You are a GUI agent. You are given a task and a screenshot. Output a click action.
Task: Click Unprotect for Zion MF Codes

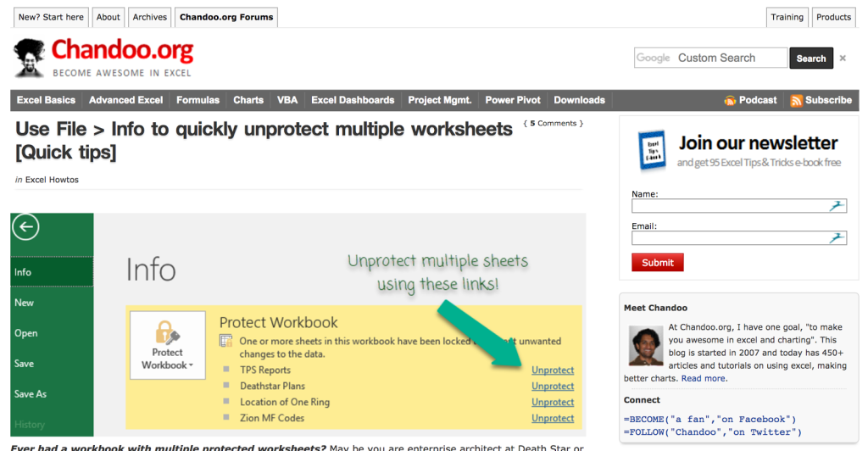[553, 418]
